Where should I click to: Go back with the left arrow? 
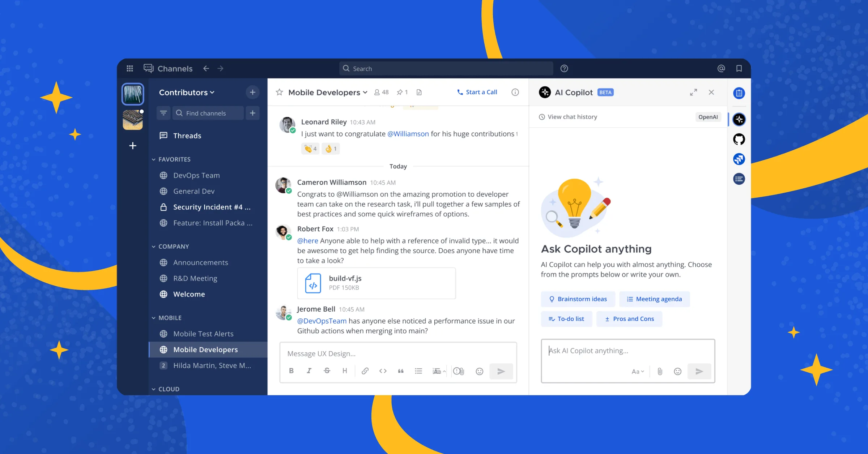click(x=206, y=68)
